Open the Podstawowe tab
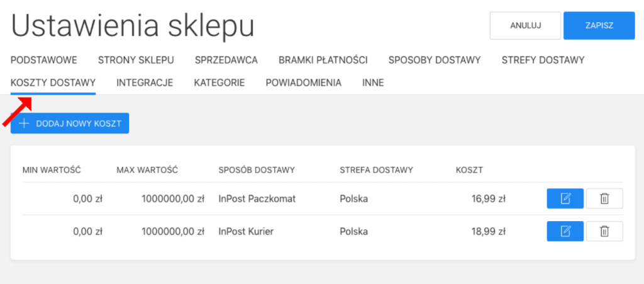The height and width of the screenshot is (284, 644). tap(44, 60)
